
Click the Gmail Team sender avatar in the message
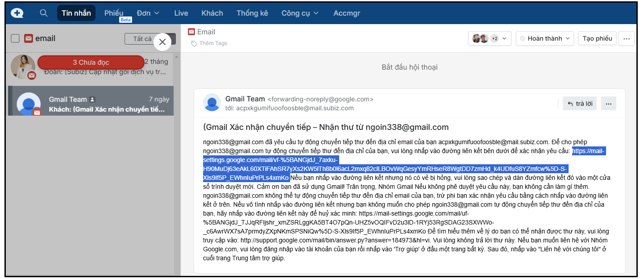click(x=212, y=103)
